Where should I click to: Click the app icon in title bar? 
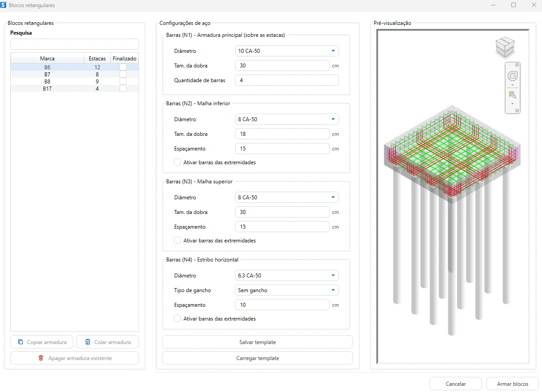coord(4,5)
